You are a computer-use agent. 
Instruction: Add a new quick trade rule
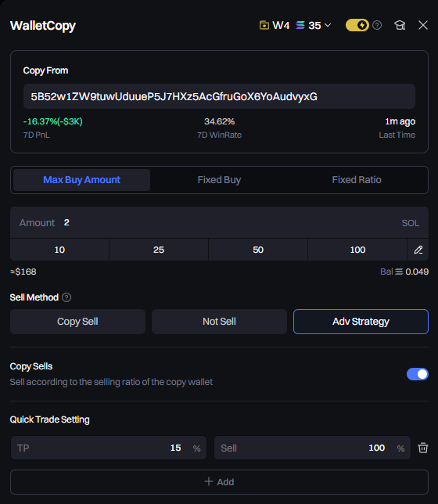[x=219, y=482]
